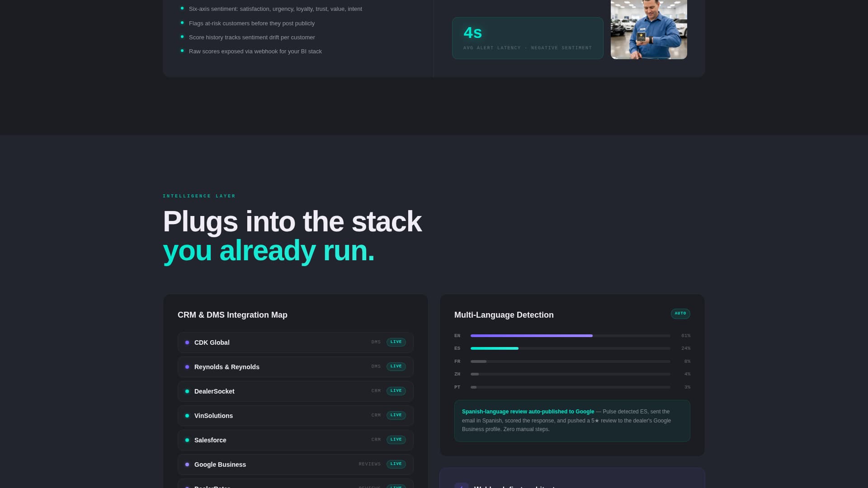Screen dimensions: 868x488
Task: Click the CRM tag on the Salesforce row
Action: 376,440
